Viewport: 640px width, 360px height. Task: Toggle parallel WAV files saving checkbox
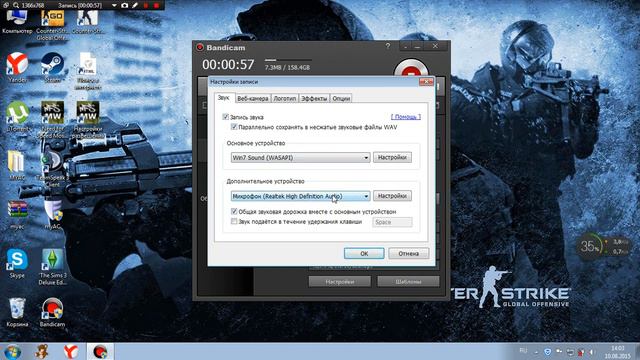(x=234, y=127)
